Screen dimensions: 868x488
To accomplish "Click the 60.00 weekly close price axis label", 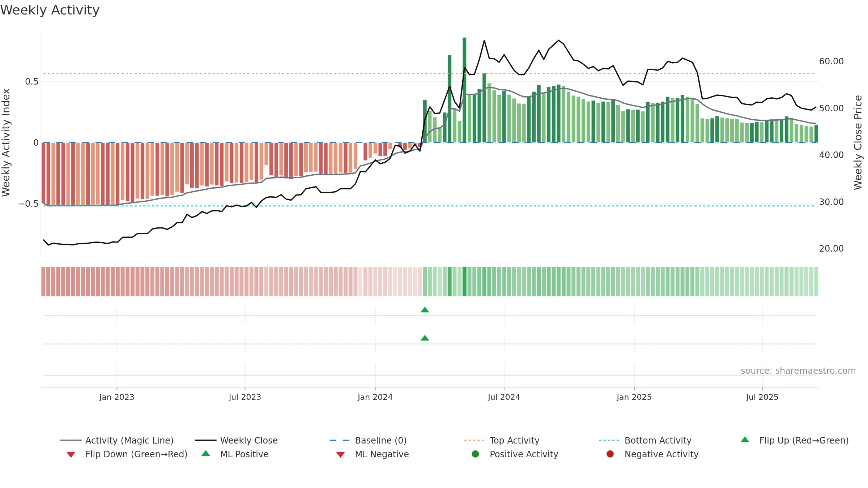I will click(x=831, y=61).
